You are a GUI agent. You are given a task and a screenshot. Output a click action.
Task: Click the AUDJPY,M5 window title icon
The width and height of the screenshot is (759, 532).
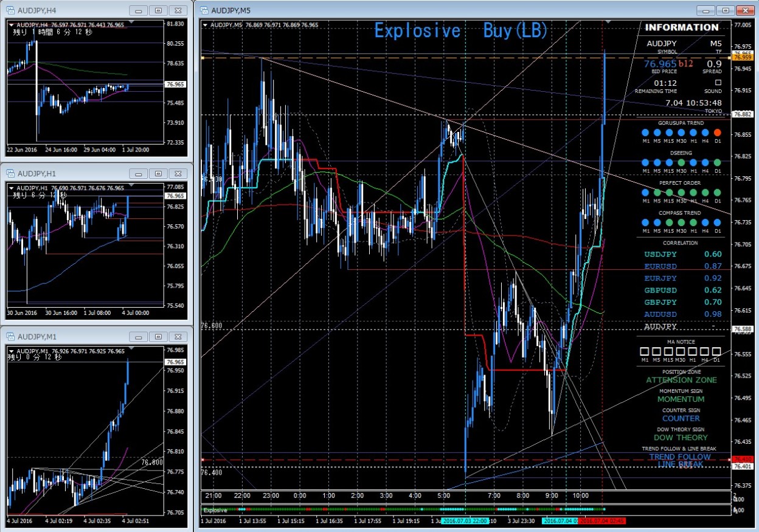(203, 10)
